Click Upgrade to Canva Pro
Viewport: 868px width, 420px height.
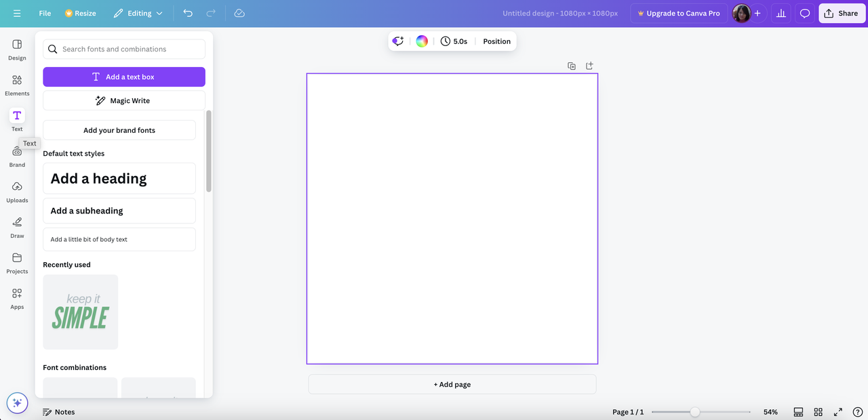pos(679,14)
